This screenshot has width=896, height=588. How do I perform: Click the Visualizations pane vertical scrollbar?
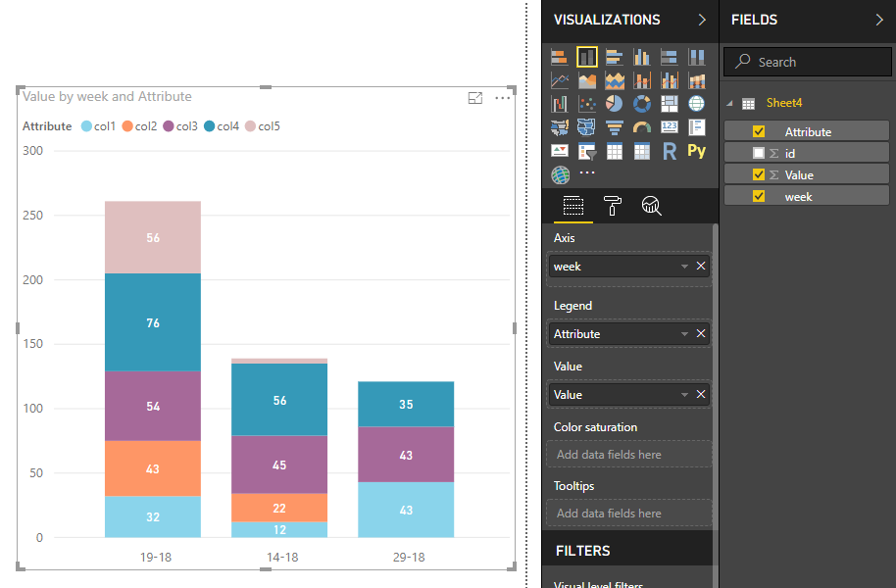coord(716,377)
